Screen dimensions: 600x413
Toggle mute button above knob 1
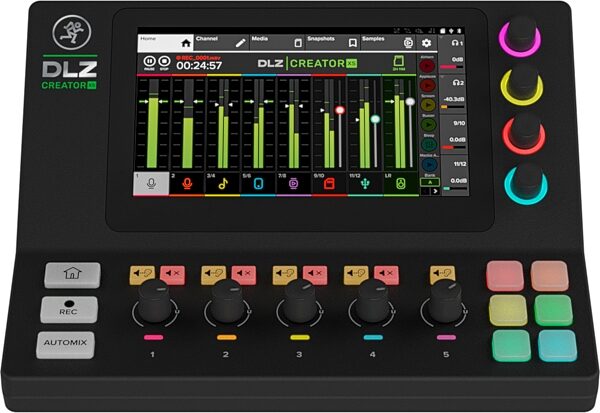point(172,274)
